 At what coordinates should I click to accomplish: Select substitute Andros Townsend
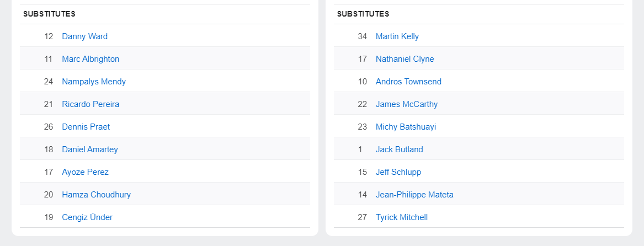[408, 82]
